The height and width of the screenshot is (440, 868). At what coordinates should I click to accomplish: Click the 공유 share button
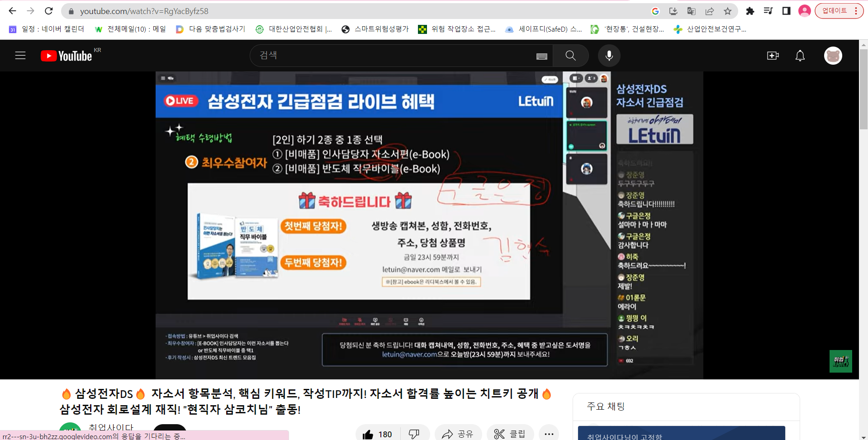coord(458,434)
